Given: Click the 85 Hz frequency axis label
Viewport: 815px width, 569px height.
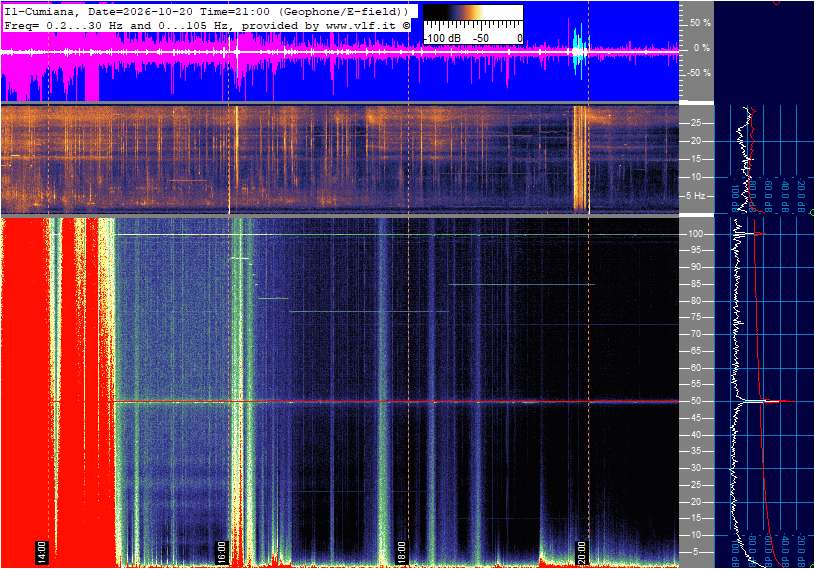Looking at the screenshot, I should (x=695, y=284).
